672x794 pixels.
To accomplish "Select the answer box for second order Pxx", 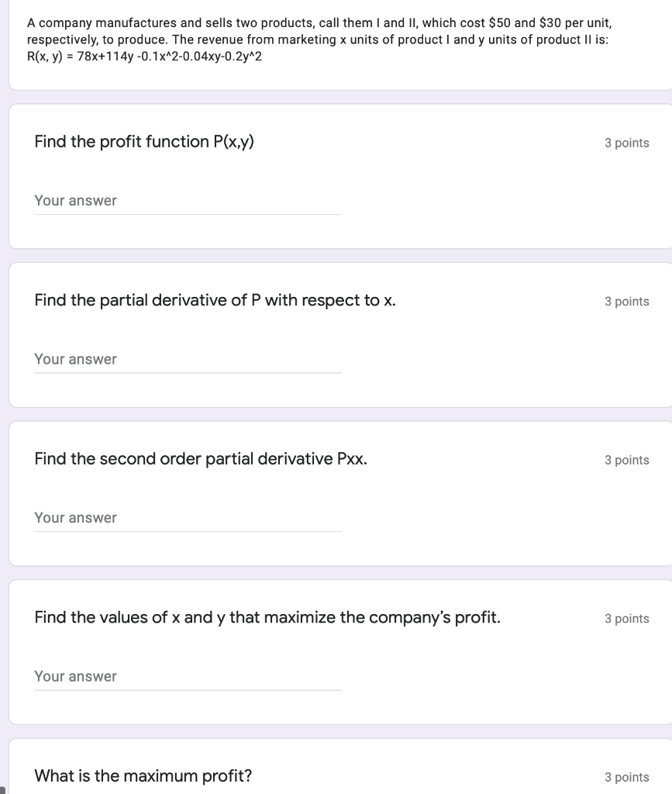I will (188, 518).
